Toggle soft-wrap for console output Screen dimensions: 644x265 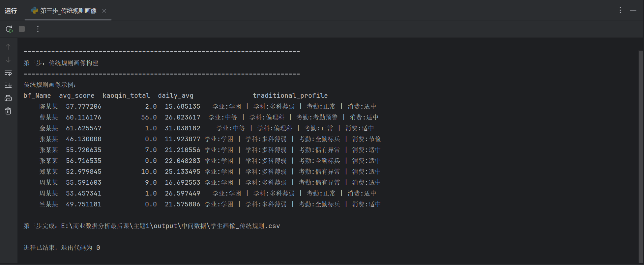click(x=8, y=72)
